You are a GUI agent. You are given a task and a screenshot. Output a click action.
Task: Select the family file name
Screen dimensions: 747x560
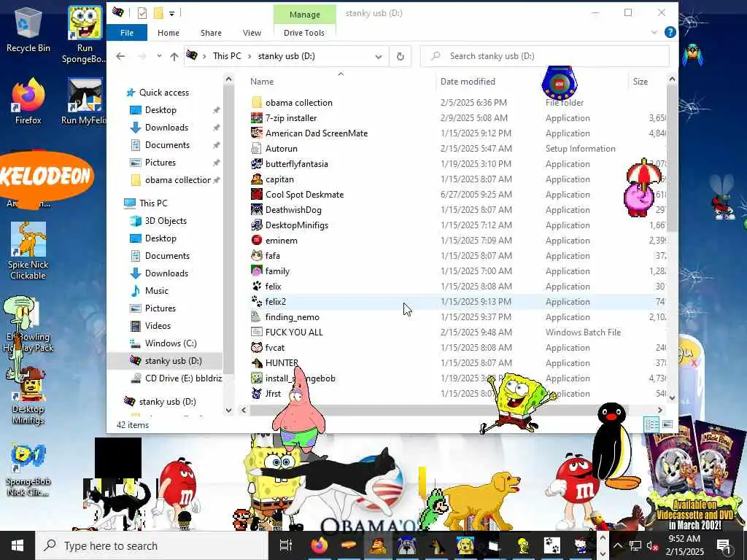tap(277, 271)
